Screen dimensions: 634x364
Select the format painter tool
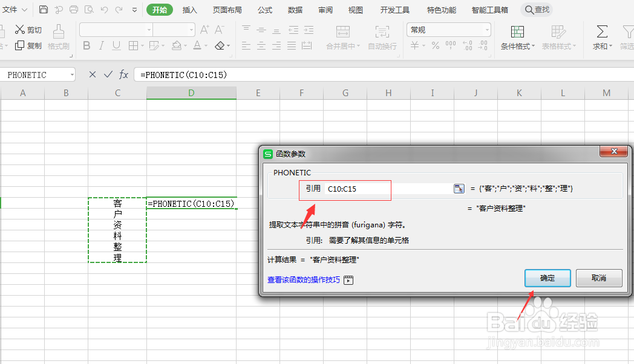59,36
